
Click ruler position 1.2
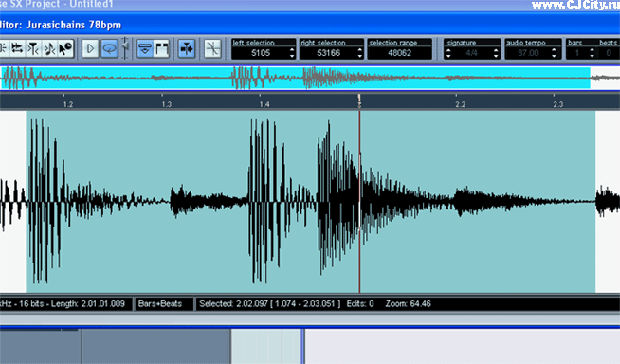(x=68, y=104)
